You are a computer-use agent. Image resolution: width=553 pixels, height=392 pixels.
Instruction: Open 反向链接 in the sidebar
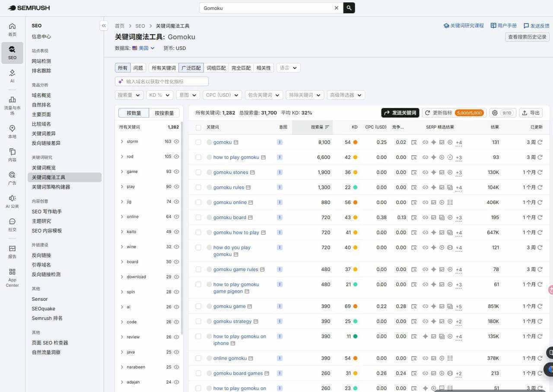(x=41, y=255)
